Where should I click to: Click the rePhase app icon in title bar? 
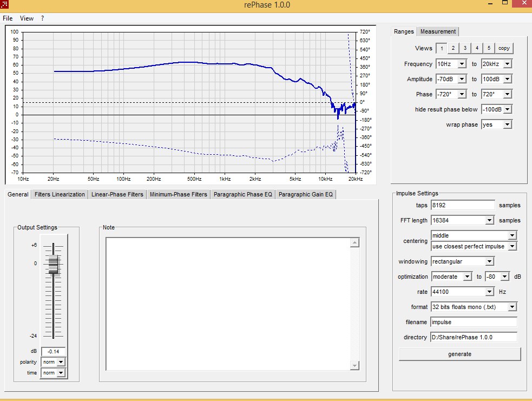(x=5, y=5)
